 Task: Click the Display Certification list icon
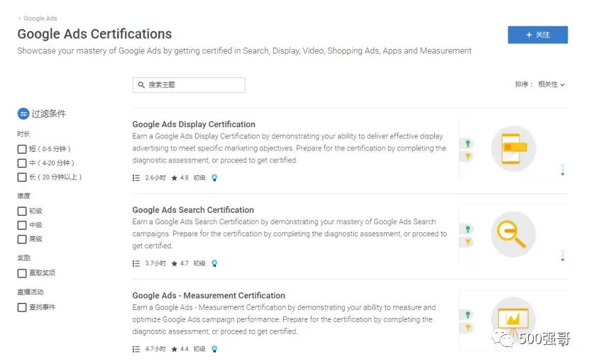(x=136, y=177)
